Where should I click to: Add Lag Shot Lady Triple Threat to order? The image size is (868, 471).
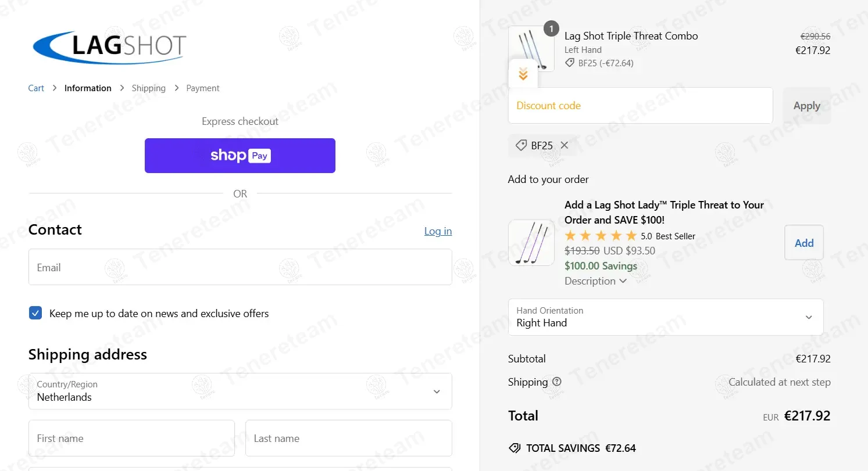pos(803,243)
